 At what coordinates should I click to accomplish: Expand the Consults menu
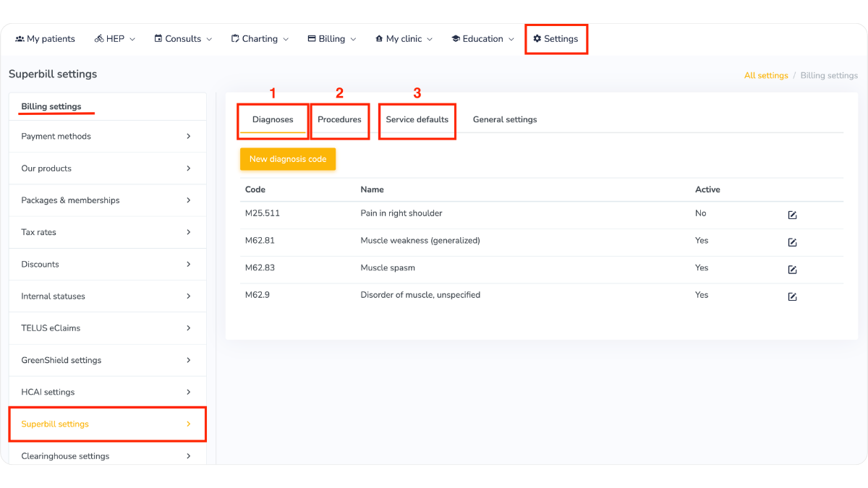[x=183, y=39]
